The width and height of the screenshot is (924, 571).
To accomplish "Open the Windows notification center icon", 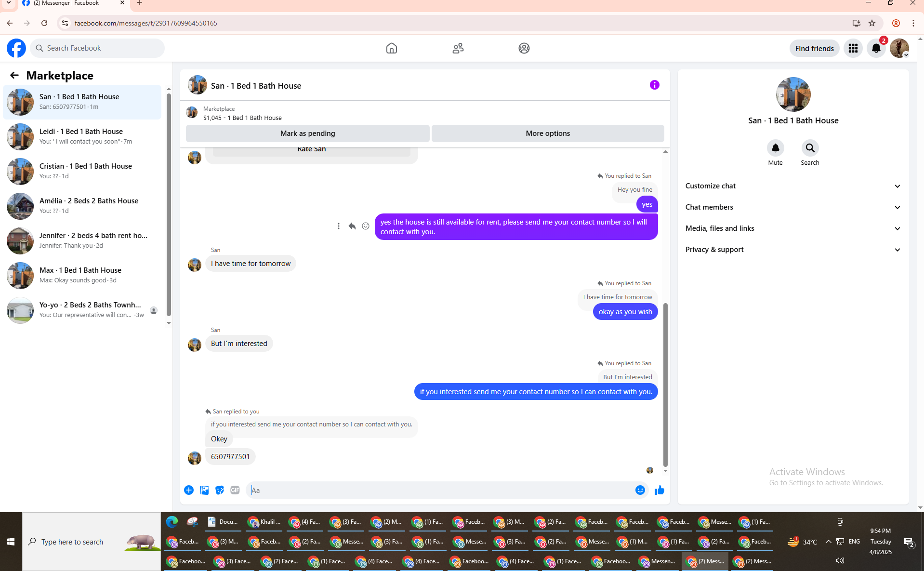I will [x=909, y=542].
